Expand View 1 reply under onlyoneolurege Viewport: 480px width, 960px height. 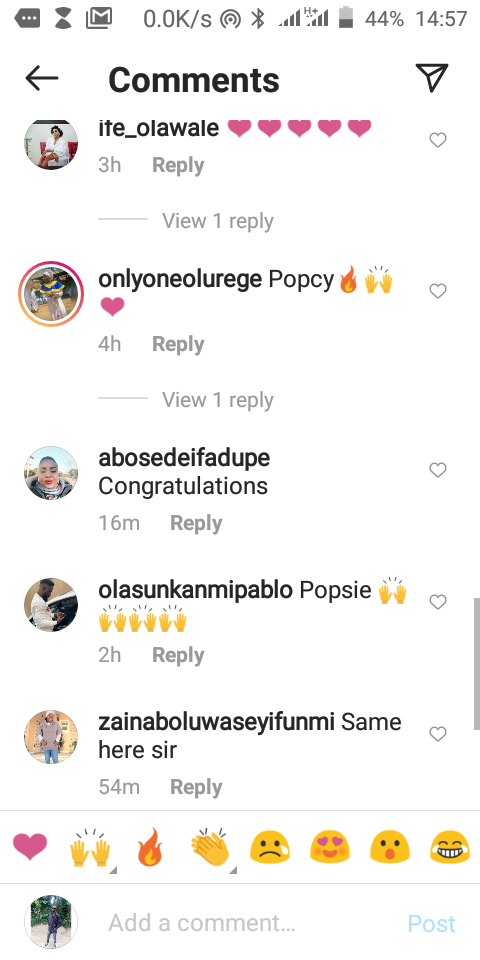point(217,400)
